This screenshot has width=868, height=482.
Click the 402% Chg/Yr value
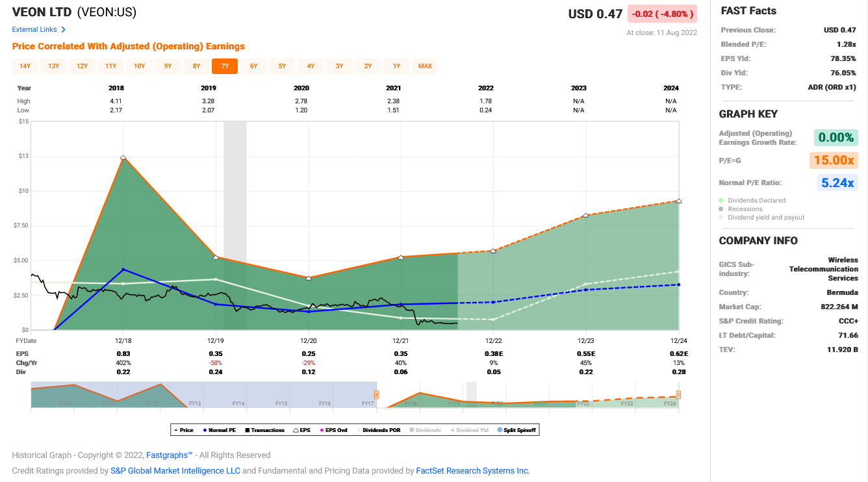pos(123,363)
